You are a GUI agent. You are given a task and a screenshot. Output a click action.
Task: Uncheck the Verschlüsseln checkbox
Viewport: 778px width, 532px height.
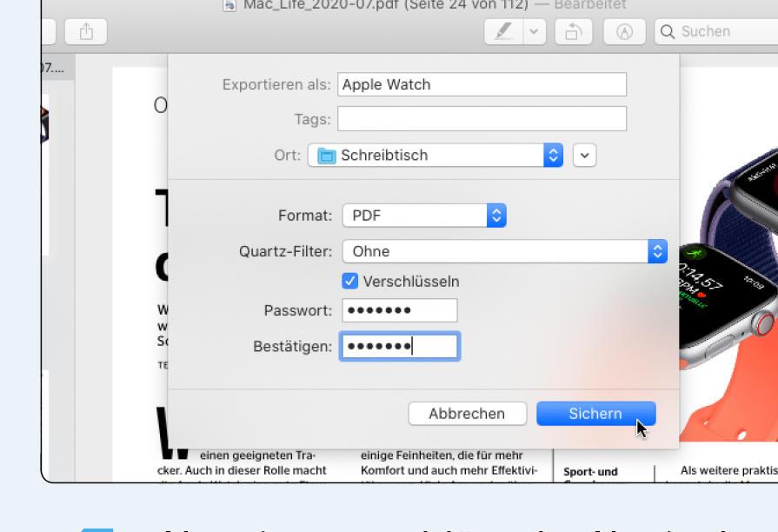point(349,281)
